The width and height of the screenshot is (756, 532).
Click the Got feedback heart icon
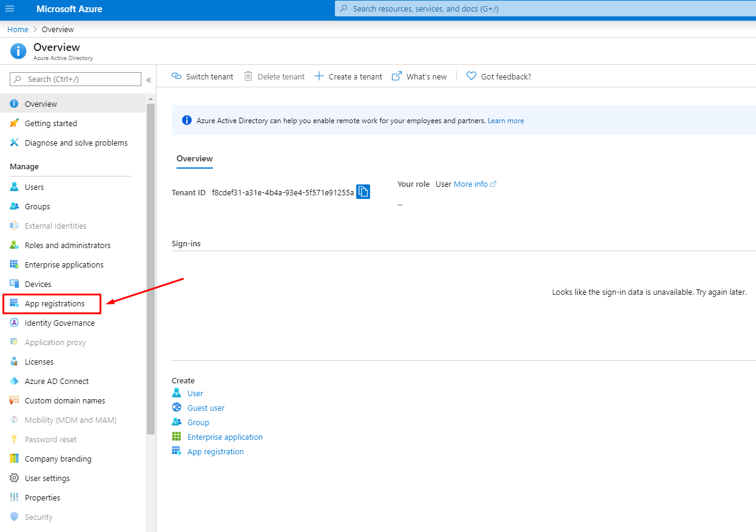(471, 76)
